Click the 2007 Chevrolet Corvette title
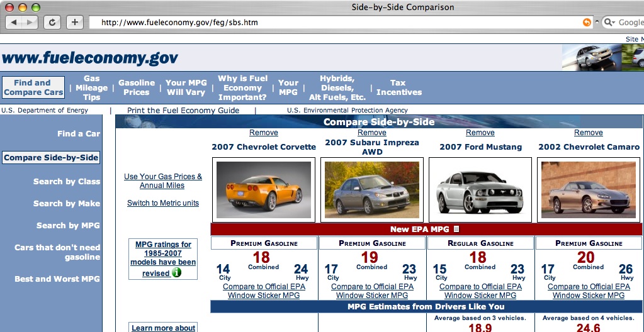 coord(264,147)
